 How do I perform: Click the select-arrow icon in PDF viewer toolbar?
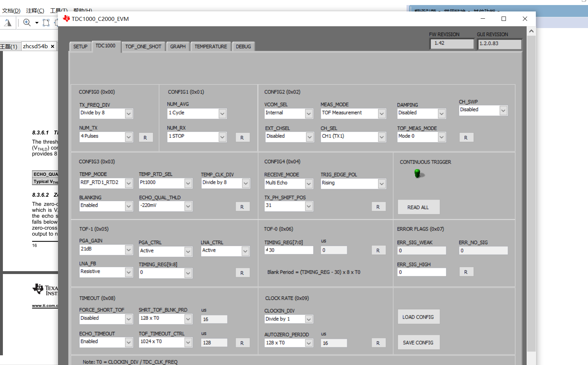tap(8, 23)
